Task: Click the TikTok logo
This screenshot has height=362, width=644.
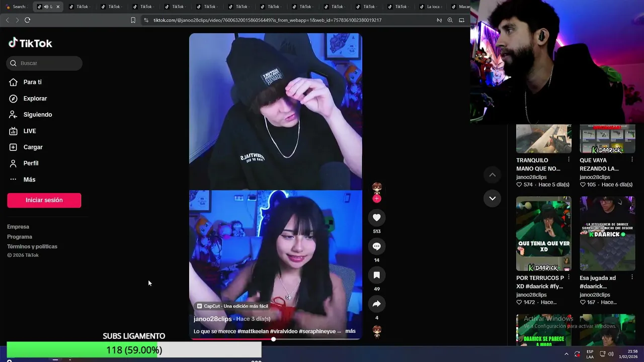Action: click(30, 43)
